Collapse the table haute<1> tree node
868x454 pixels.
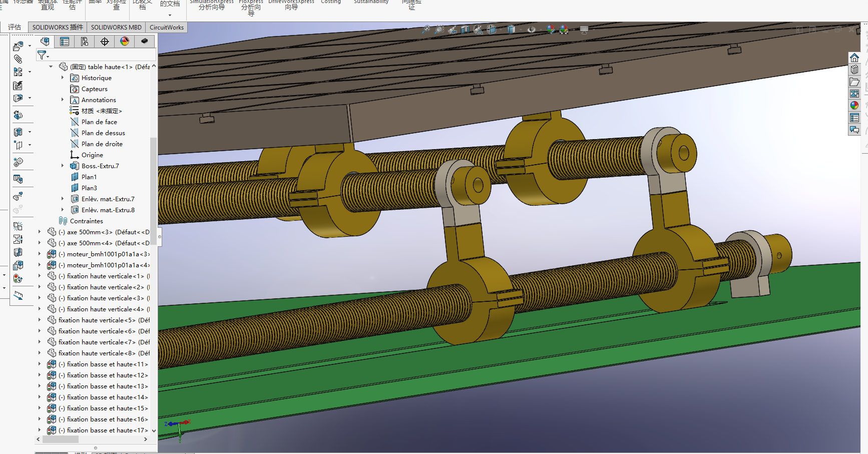pyautogui.click(x=51, y=67)
